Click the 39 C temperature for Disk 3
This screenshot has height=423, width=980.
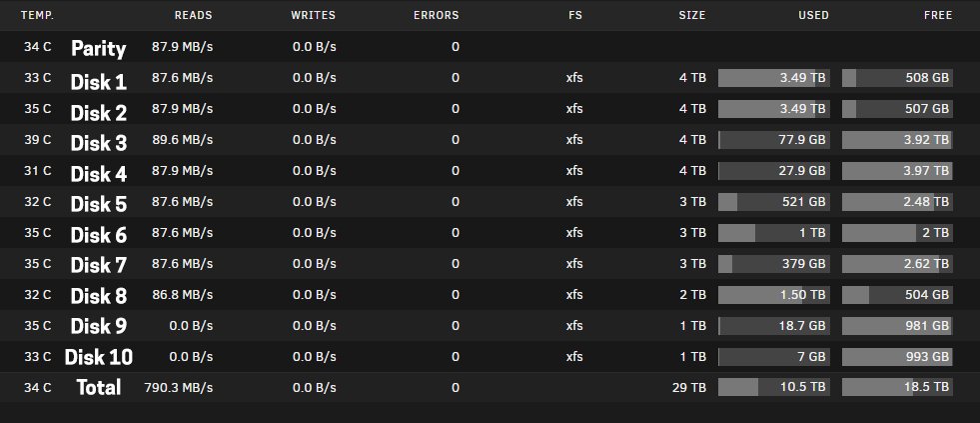pyautogui.click(x=38, y=140)
